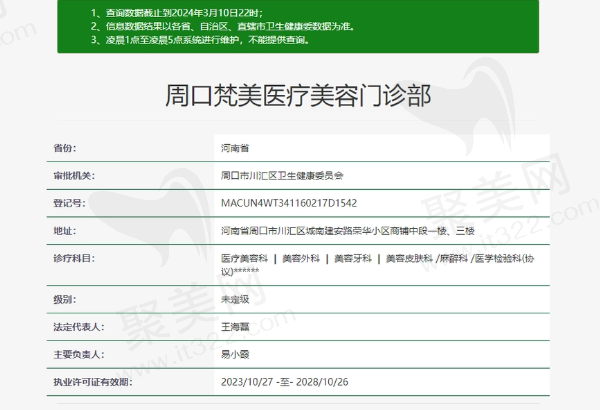The image size is (600, 410).
Task: Click the 执业许可证有效期 label
Action: 93,382
